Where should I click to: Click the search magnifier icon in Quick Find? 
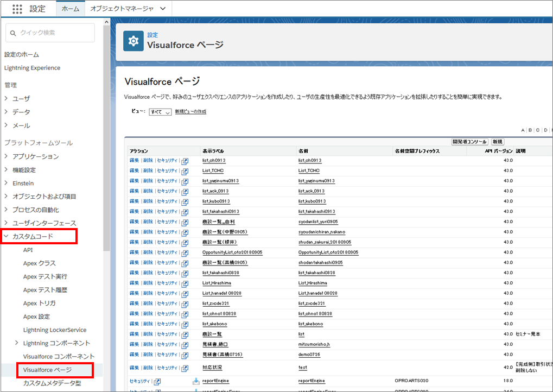point(13,33)
